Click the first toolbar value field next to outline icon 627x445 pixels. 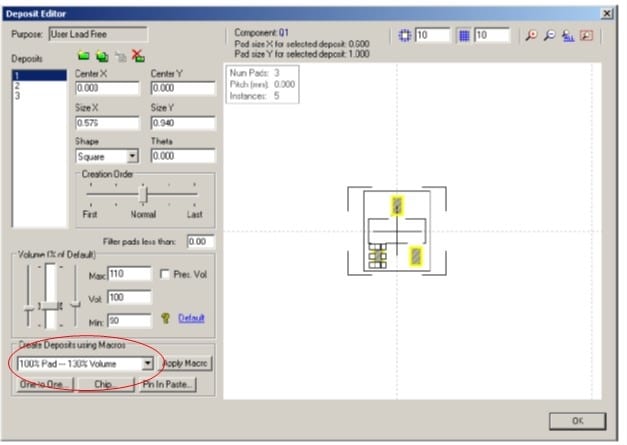[x=432, y=35]
